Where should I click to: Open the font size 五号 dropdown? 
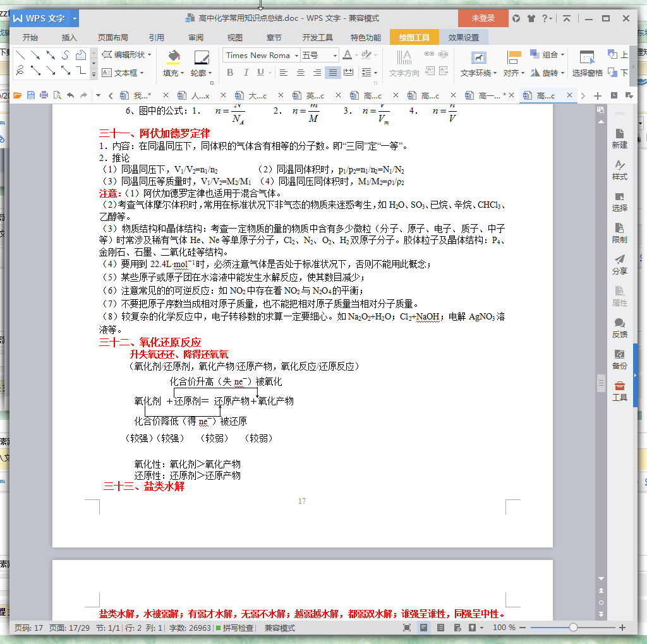335,56
